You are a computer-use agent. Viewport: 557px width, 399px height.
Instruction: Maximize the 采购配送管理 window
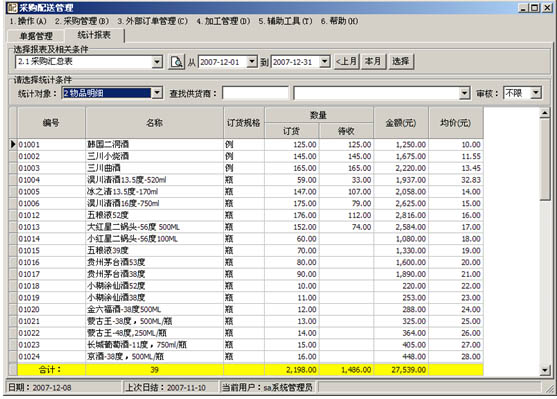click(x=534, y=8)
